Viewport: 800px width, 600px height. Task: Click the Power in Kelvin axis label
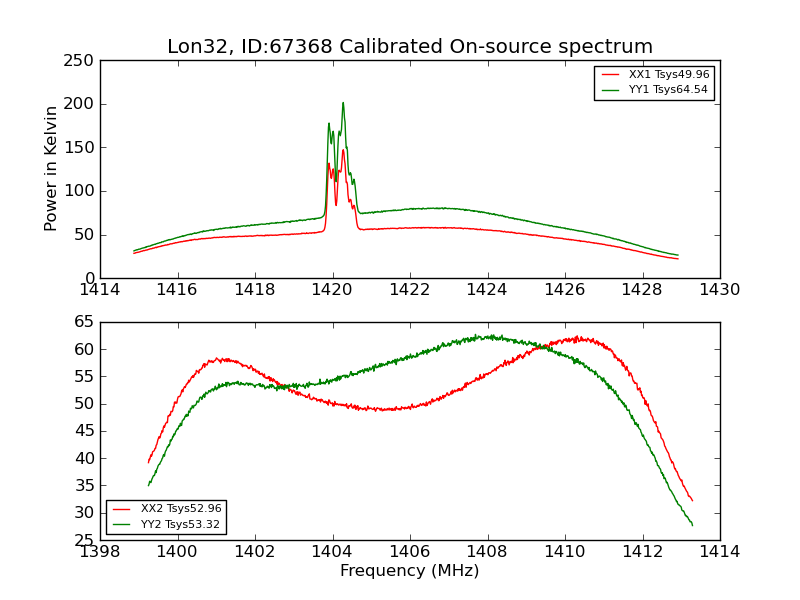pos(50,169)
